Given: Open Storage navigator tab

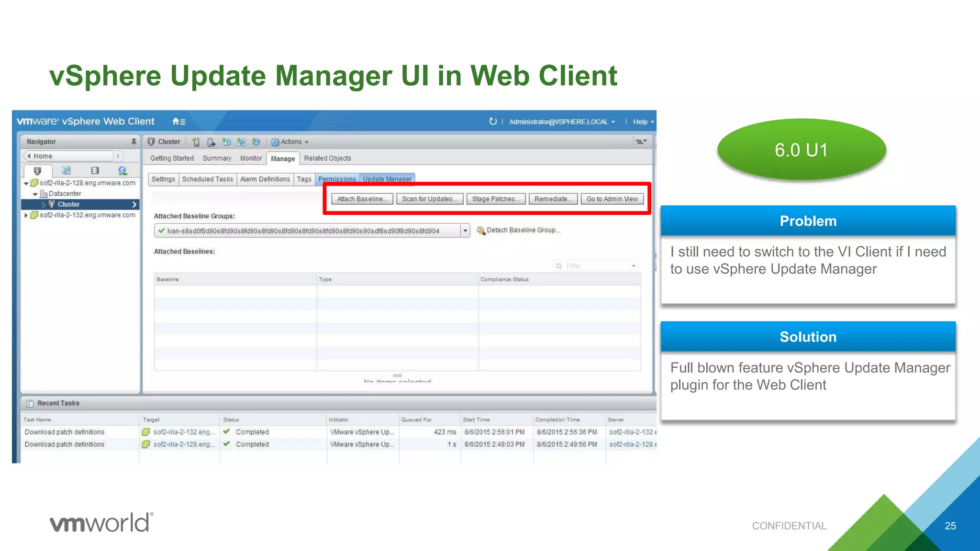Looking at the screenshot, I should (95, 171).
